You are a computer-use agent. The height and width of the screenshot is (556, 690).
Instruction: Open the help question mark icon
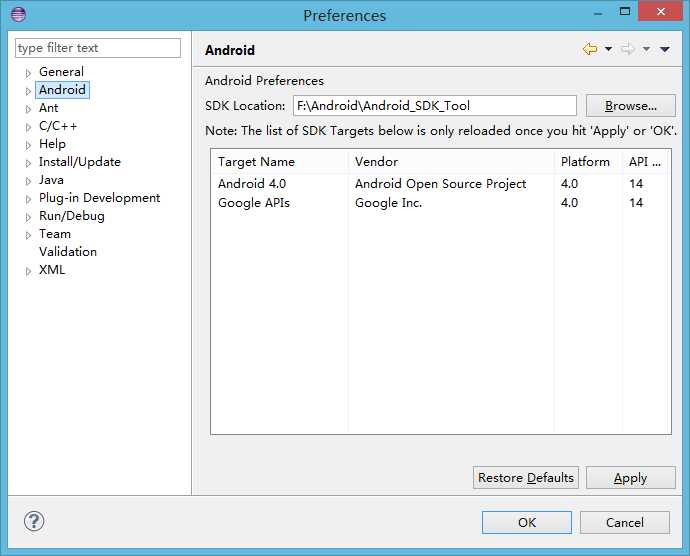[x=34, y=521]
